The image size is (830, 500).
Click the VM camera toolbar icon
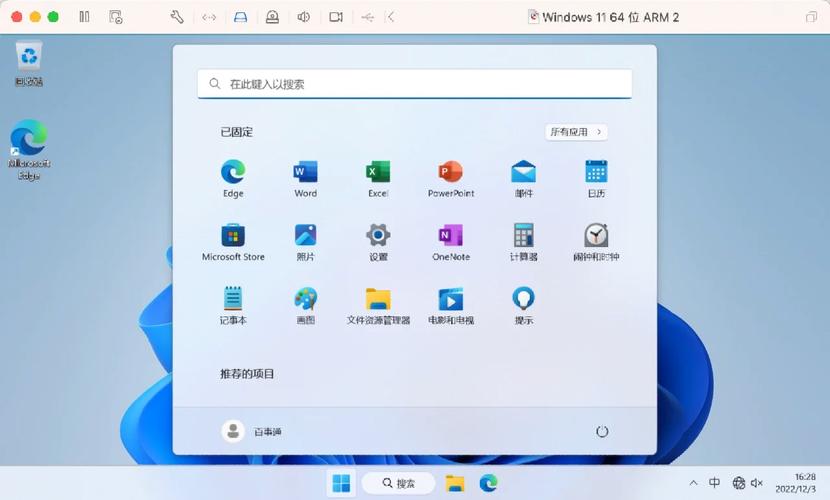point(336,17)
